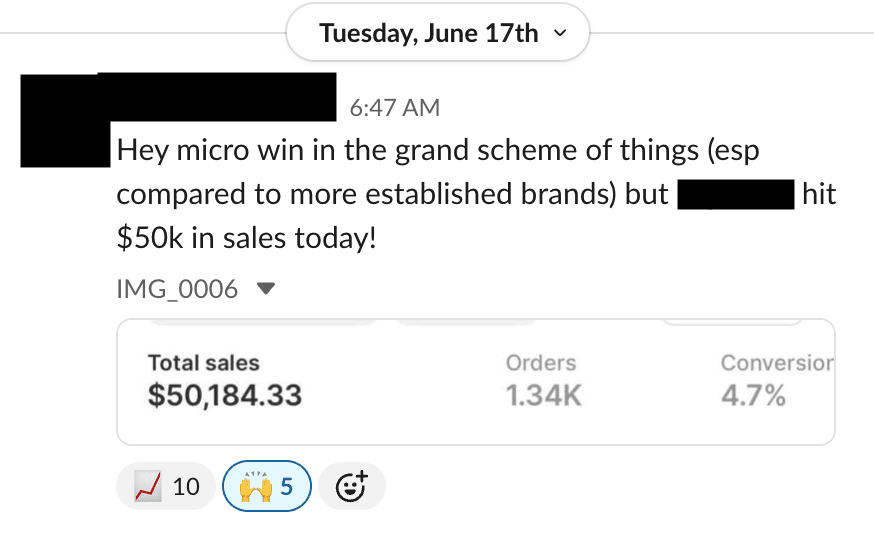
Task: Toggle the chart reaction count of 10
Action: click(186, 487)
